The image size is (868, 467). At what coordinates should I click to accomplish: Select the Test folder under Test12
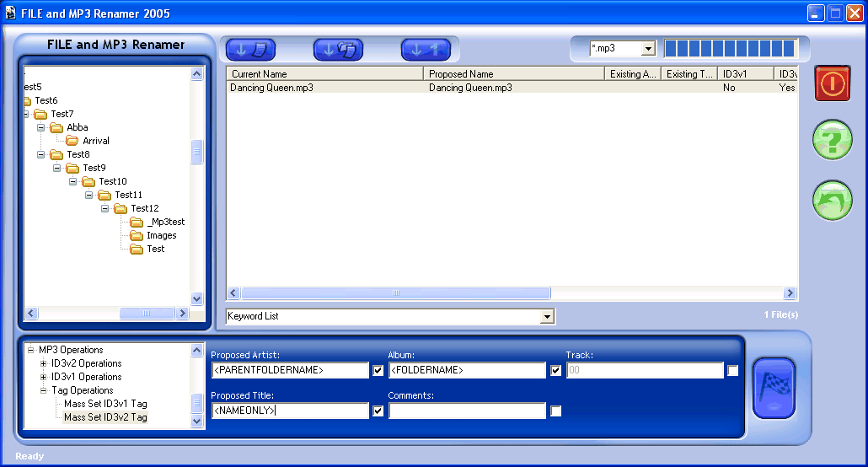(x=156, y=249)
